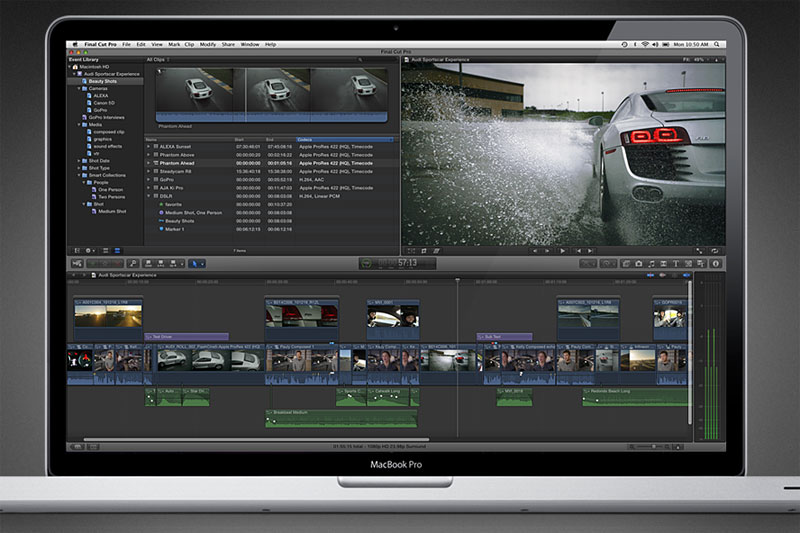This screenshot has height=533, width=800.
Task: Open the Mark menu
Action: tap(174, 44)
